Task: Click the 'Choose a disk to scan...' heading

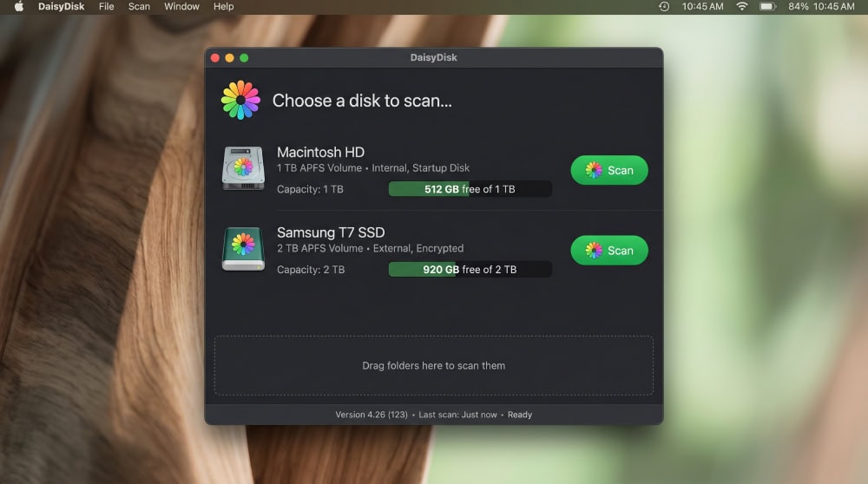Action: 362,101
